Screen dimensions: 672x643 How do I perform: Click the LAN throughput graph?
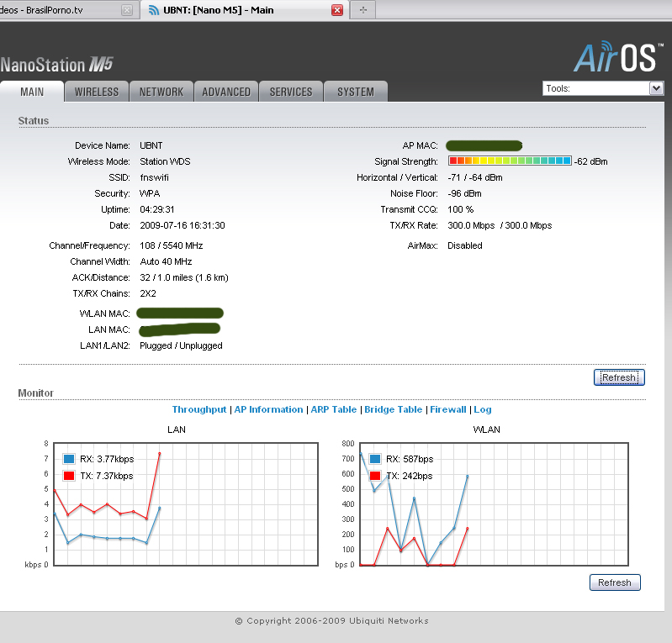point(186,504)
